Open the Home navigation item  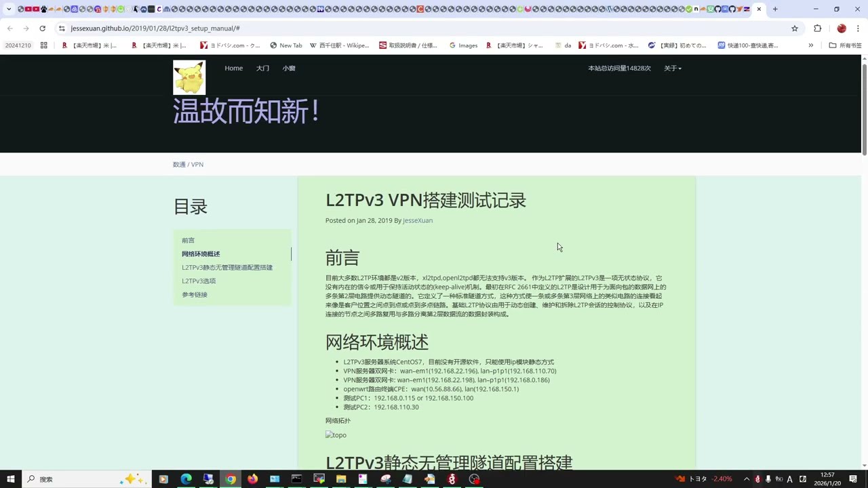point(234,68)
